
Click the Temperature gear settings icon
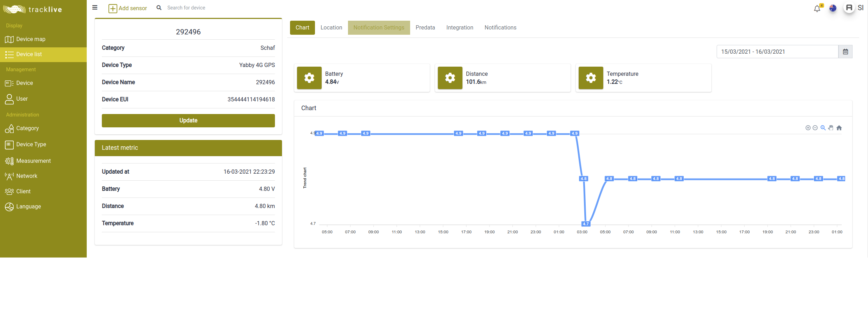coord(591,78)
